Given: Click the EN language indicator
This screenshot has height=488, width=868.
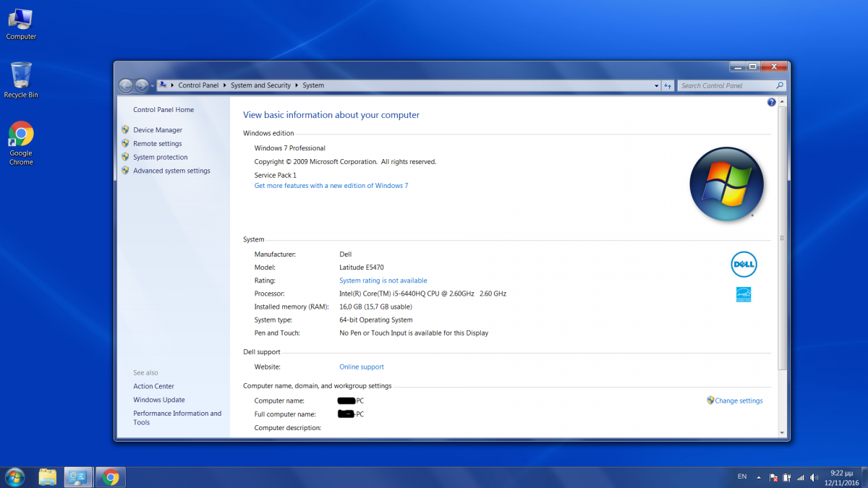Looking at the screenshot, I should pyautogui.click(x=742, y=477).
